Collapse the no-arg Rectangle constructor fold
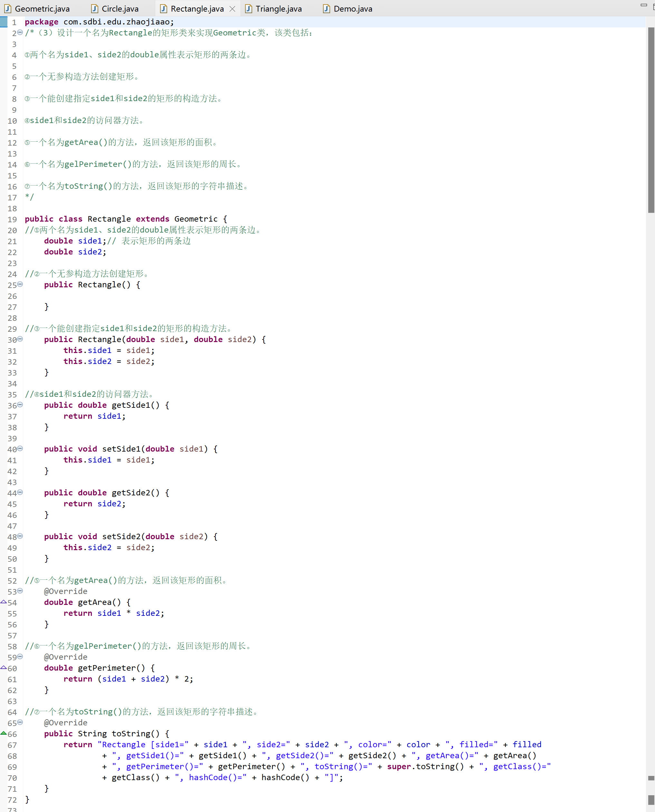This screenshot has height=812, width=655. pos(20,284)
